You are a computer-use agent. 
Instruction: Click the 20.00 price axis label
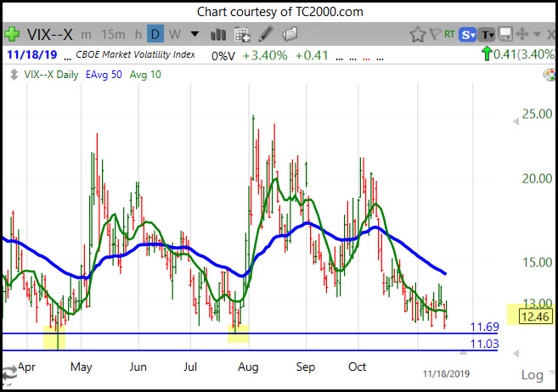pos(537,178)
